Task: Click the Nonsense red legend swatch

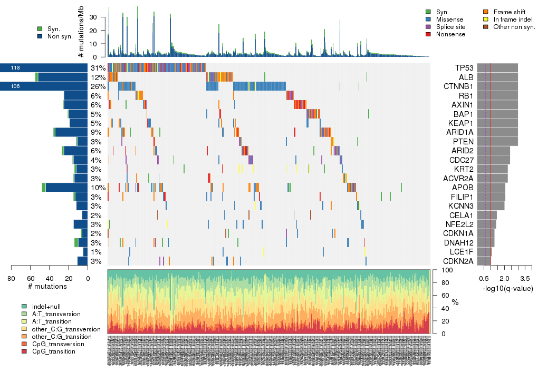Action: (x=428, y=34)
